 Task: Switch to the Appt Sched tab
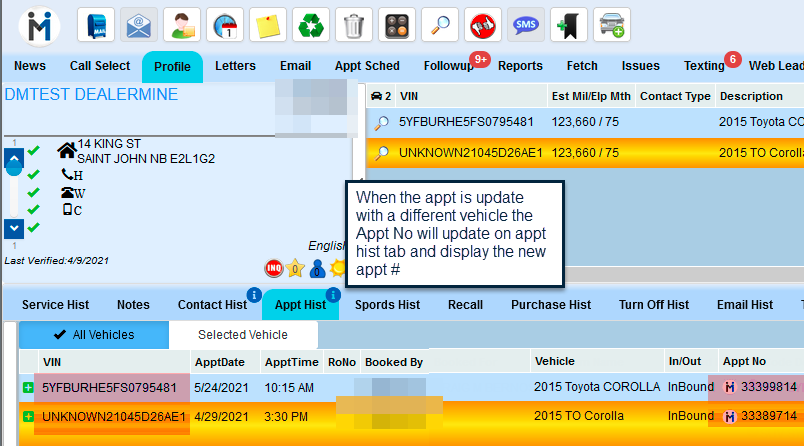coord(367,66)
